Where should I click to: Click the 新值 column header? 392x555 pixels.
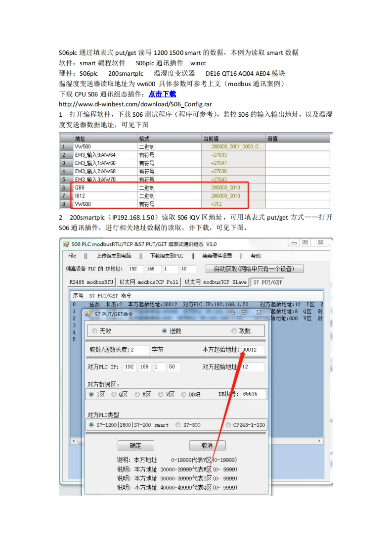click(298, 139)
